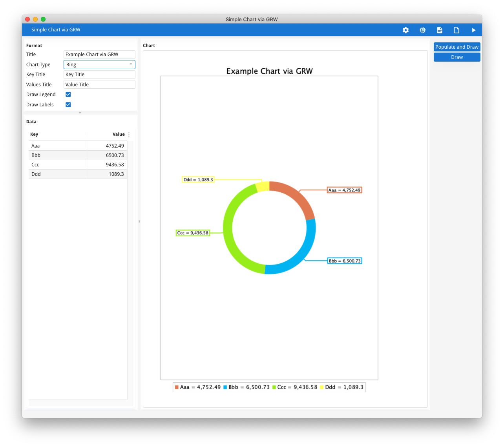The width and height of the screenshot is (504, 447).
Task: Click the Title input field
Action: [99, 54]
